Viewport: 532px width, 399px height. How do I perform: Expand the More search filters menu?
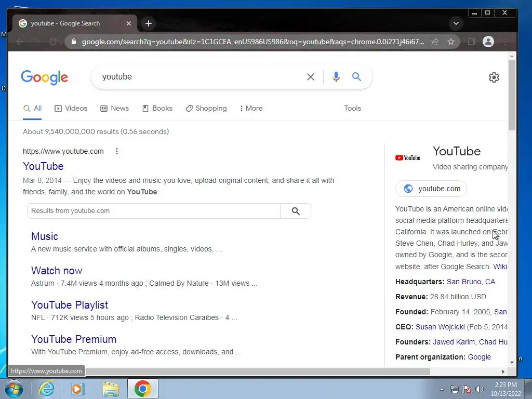251,108
